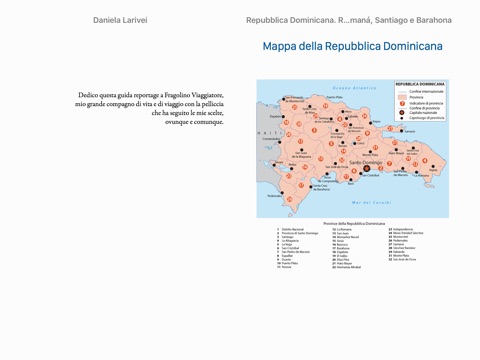Click the Puerto Plata label on the map

coord(334,97)
